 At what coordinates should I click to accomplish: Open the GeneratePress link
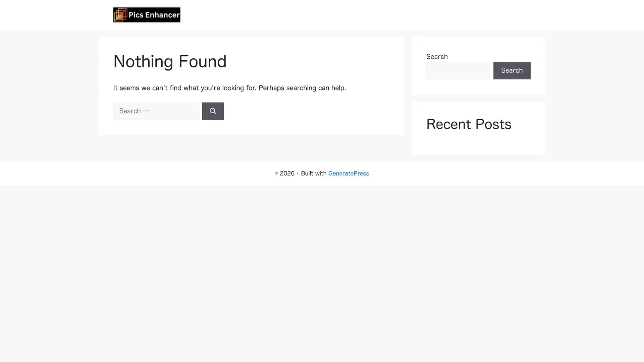[x=348, y=173]
